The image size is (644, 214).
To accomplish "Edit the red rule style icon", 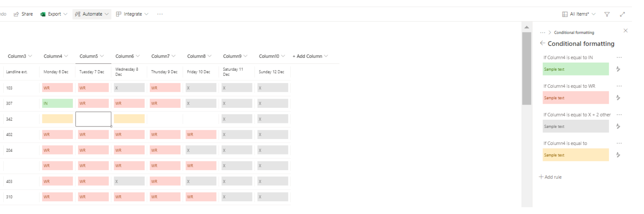I will pos(618,97).
